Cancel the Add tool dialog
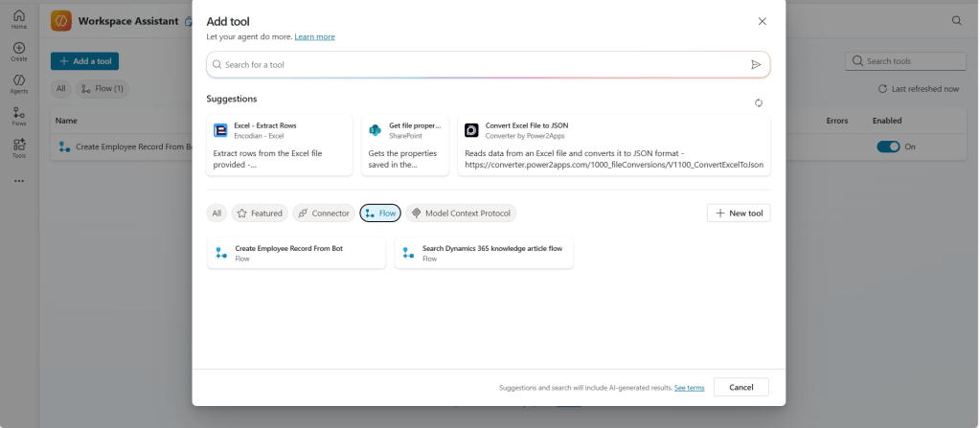This screenshot has height=428, width=980. [x=741, y=387]
